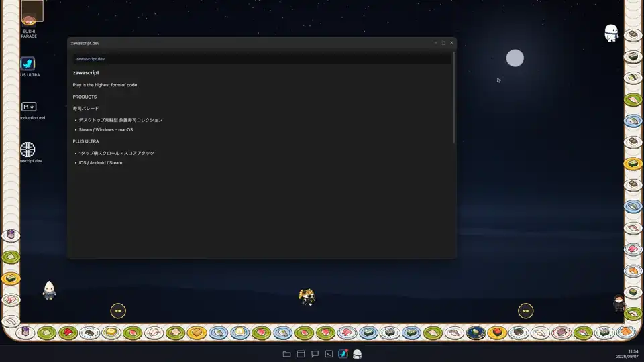644x362 pixels.
Task: Click the 11:34 clock in the taskbar
Action: pyautogui.click(x=633, y=351)
